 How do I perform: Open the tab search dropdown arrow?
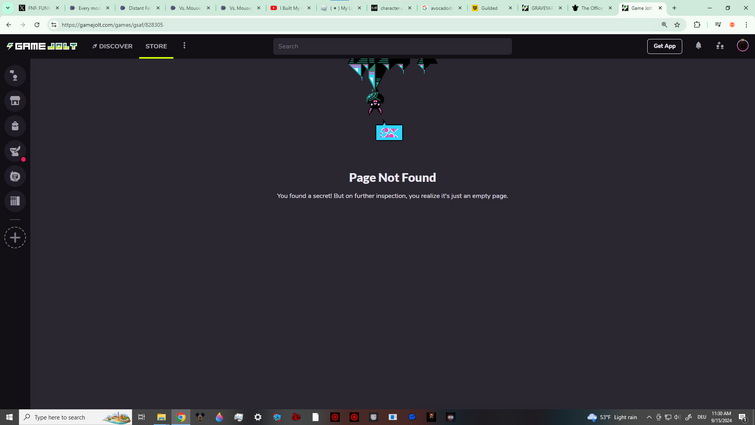point(8,8)
